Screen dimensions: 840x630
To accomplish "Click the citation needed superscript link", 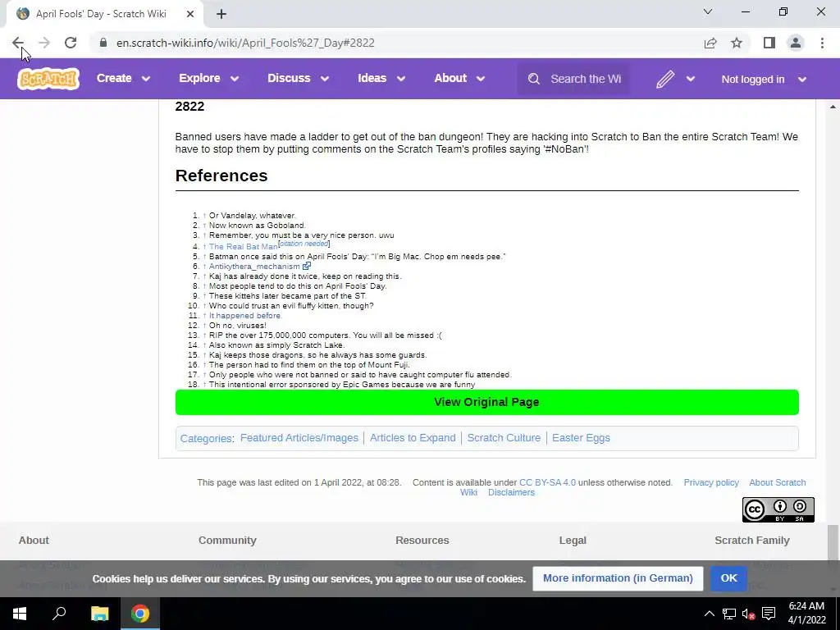I will click(304, 243).
